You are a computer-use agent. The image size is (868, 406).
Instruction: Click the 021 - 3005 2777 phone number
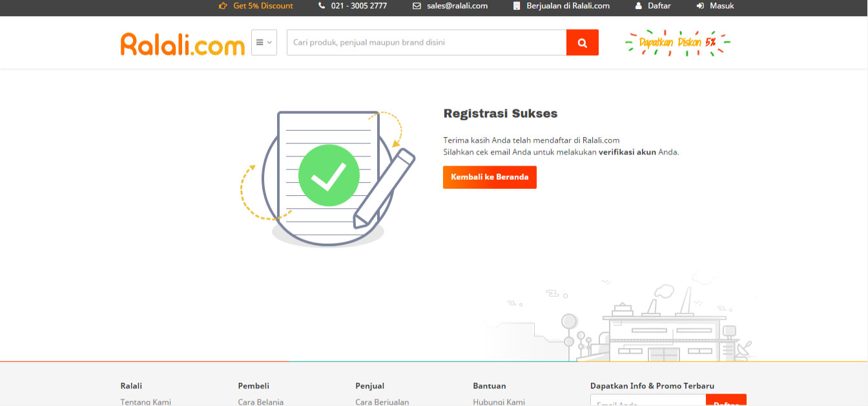point(359,6)
